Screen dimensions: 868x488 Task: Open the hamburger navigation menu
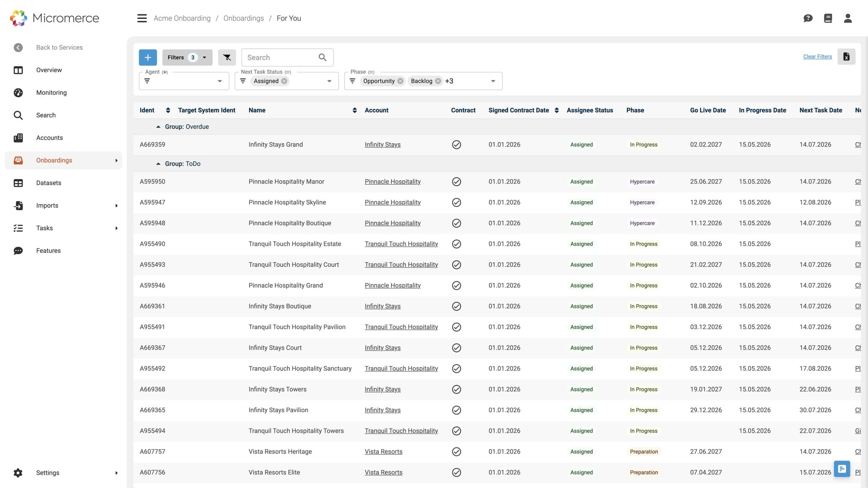142,18
